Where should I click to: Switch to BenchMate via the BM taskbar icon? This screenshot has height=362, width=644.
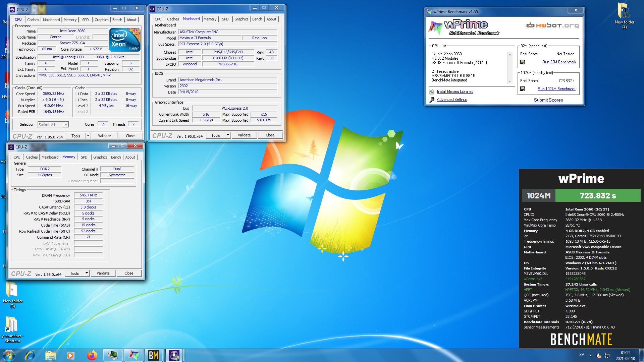click(x=154, y=355)
